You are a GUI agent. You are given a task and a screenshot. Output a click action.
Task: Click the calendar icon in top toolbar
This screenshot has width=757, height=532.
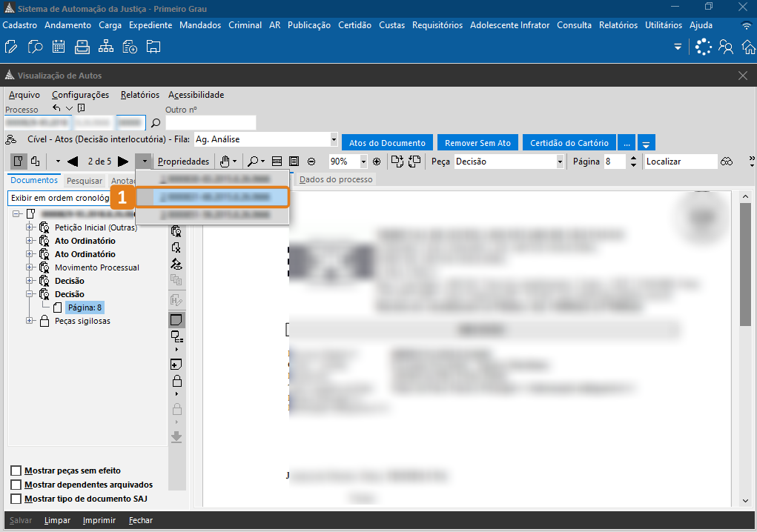[59, 47]
